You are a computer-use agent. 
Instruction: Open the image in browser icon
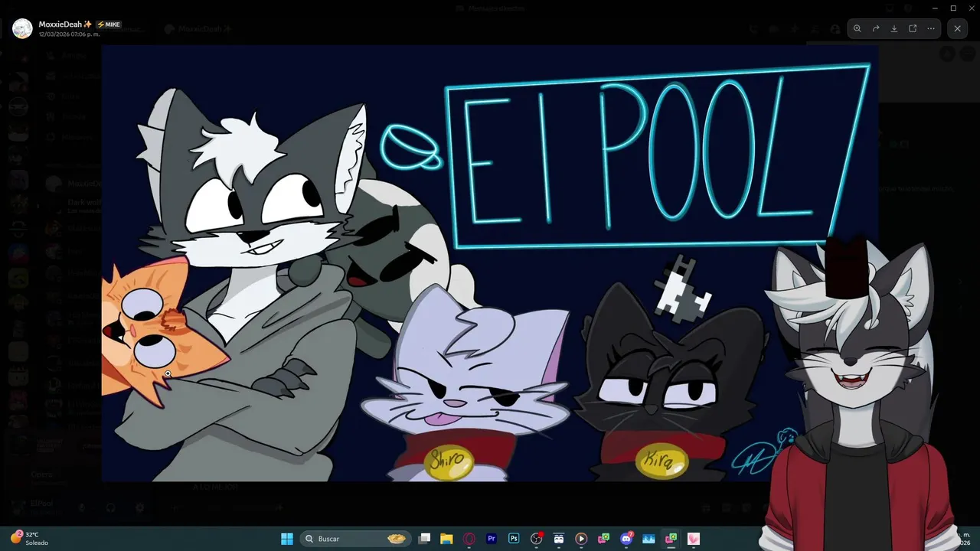pos(913,28)
